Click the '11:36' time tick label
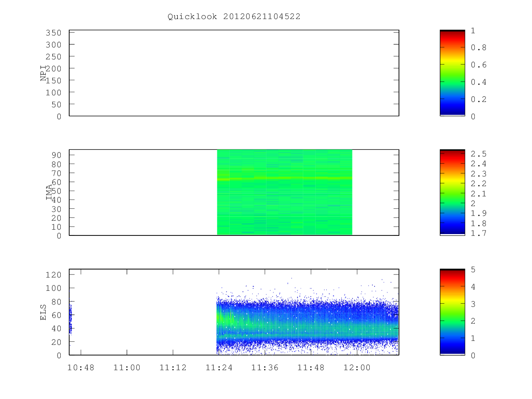This screenshot has height=399, width=532. [265, 368]
